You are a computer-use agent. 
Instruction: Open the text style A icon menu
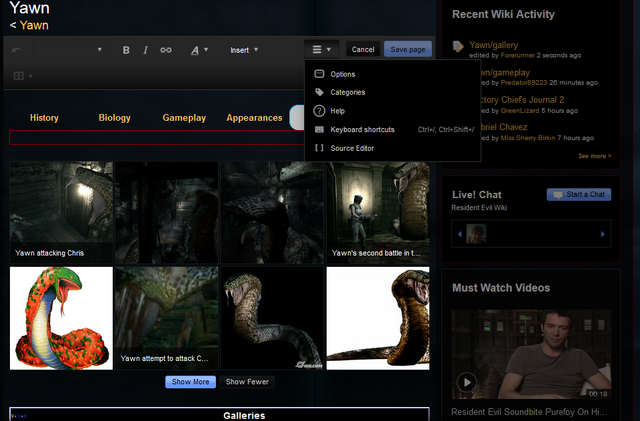coord(199,50)
